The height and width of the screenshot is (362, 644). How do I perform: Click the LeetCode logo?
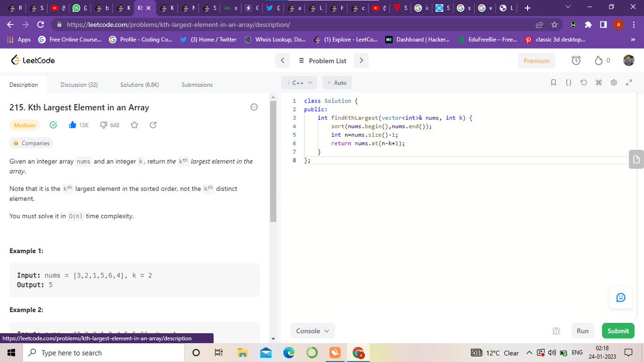tap(33, 61)
